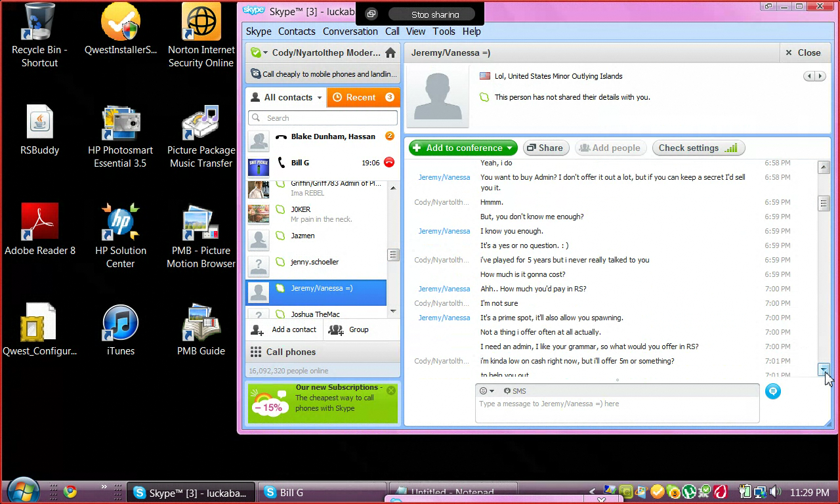840x504 pixels.
Task: Open the Recycle Bin desktop shortcut
Action: (39, 36)
